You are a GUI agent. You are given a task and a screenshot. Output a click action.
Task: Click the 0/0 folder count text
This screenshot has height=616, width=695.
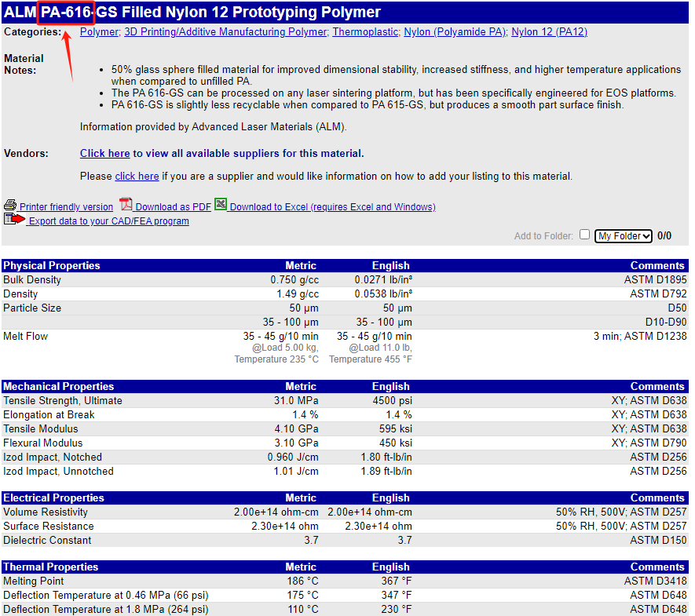(664, 236)
